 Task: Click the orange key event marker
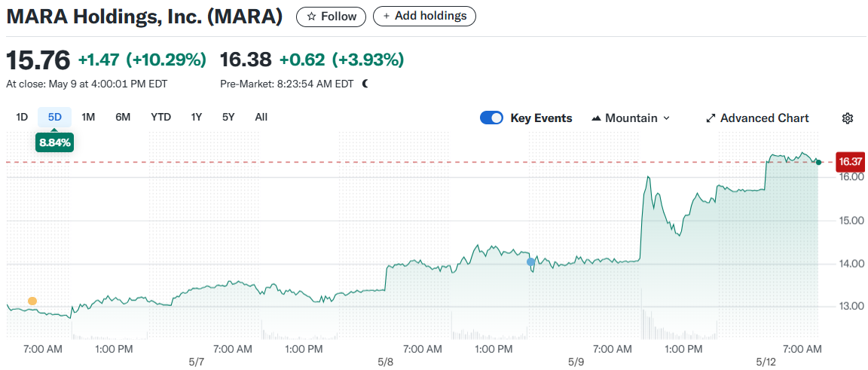(x=32, y=301)
